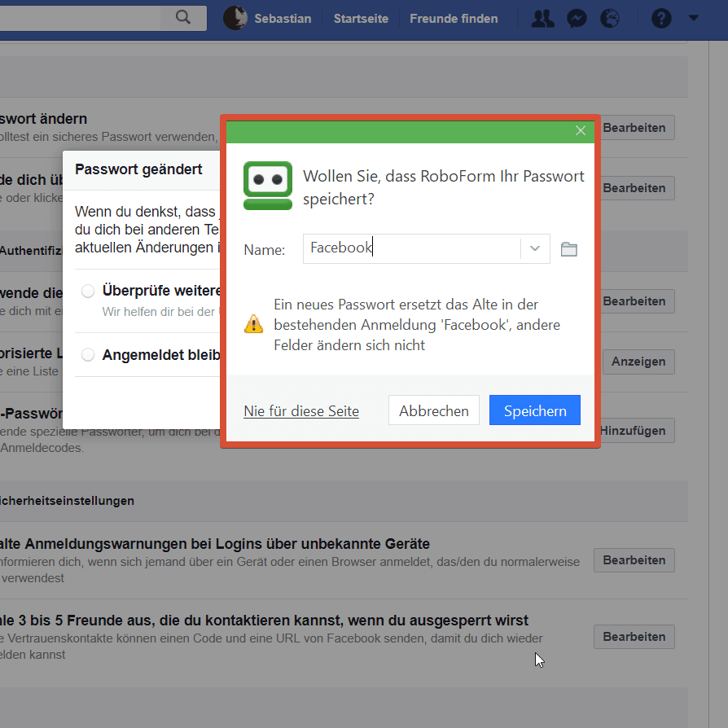Click Nie für diese Seite link
This screenshot has width=728, height=728.
301,411
